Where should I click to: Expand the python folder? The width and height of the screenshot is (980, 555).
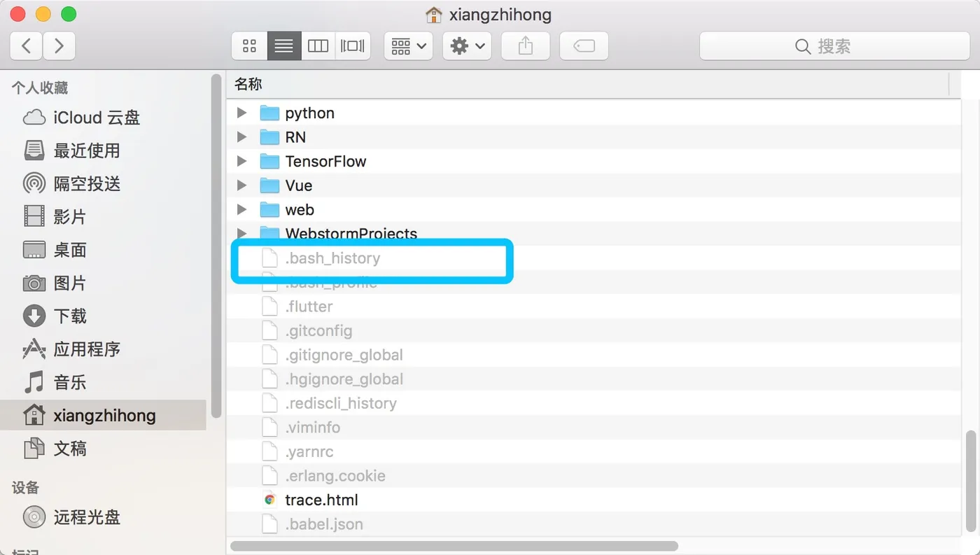click(242, 113)
